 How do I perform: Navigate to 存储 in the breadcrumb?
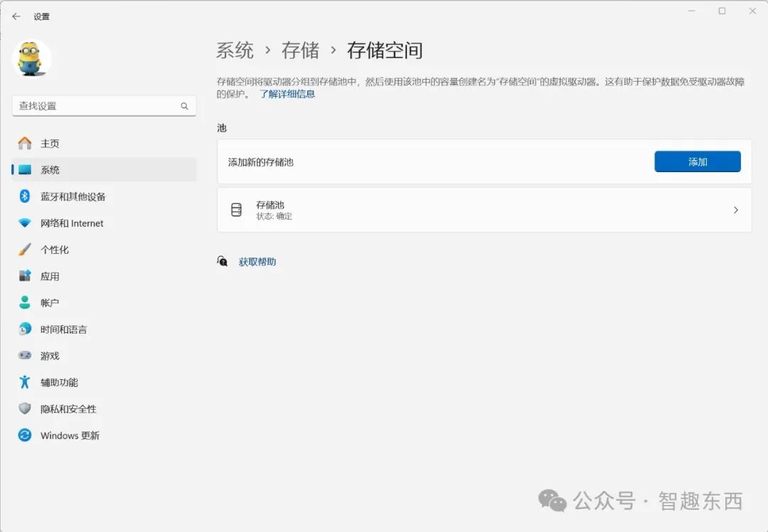coord(300,50)
